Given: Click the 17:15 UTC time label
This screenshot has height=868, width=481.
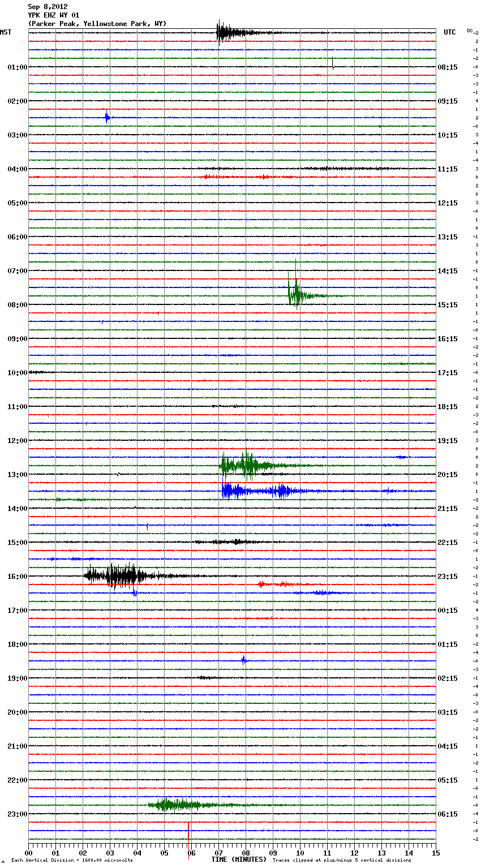Looking at the screenshot, I should [448, 373].
